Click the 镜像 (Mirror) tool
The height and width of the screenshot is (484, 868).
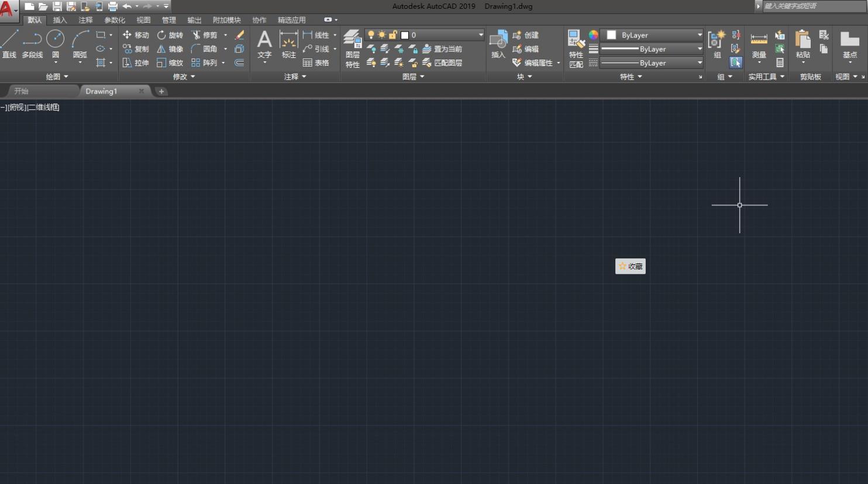[x=170, y=49]
